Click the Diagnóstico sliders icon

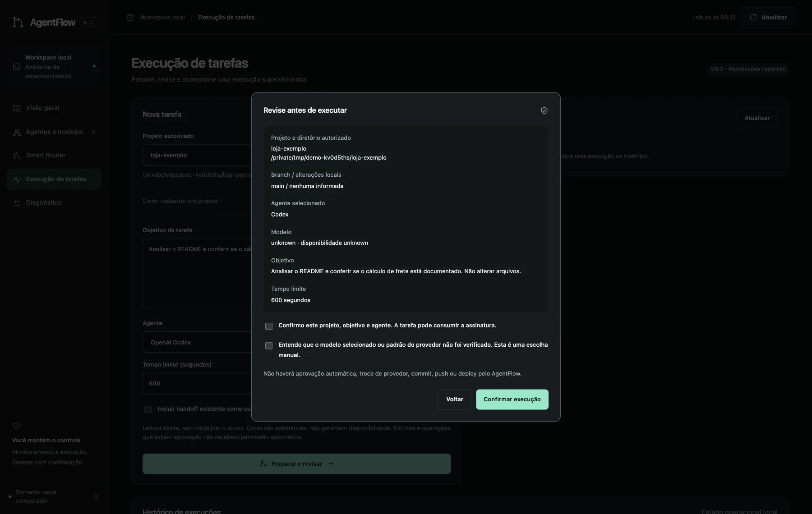(x=17, y=203)
